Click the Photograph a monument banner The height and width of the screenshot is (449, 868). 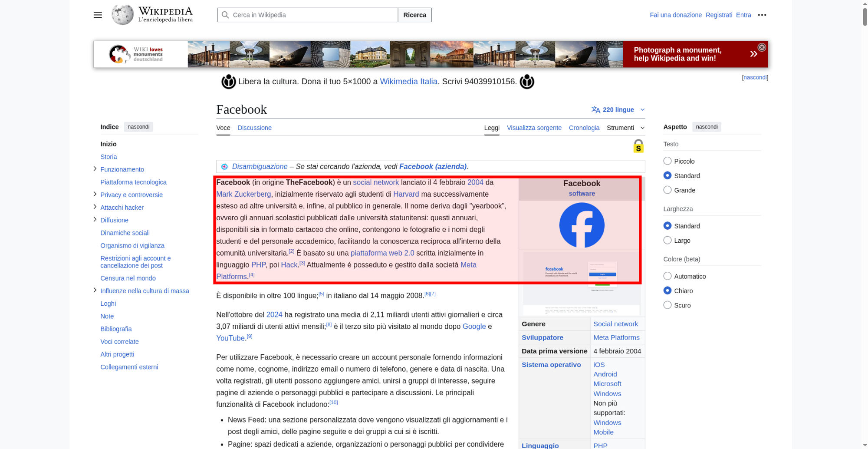[x=695, y=54]
